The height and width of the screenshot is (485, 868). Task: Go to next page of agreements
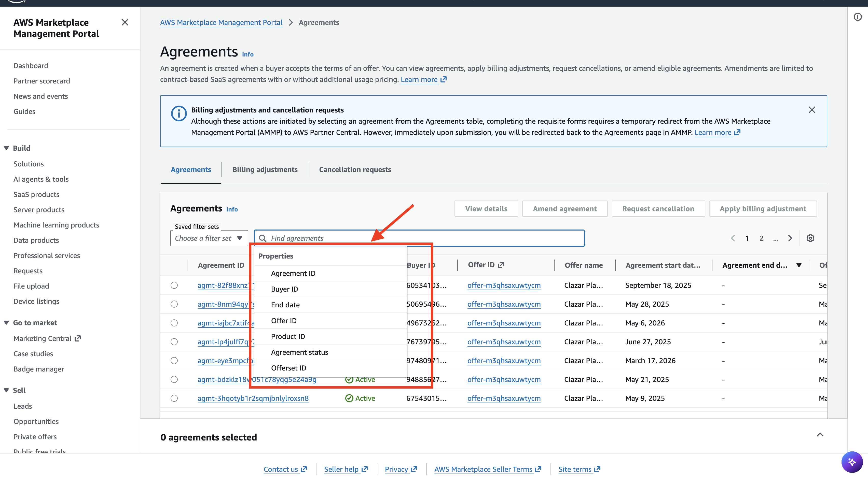pos(790,238)
